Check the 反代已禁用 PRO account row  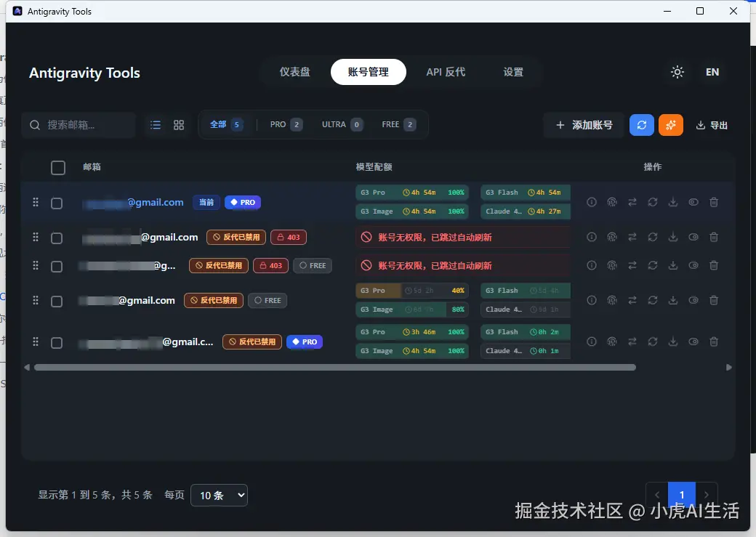57,343
